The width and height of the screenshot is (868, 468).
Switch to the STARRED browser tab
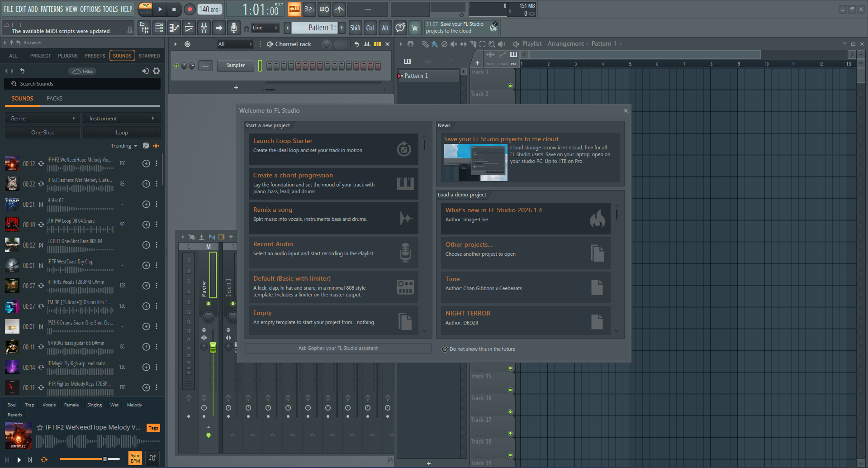pos(149,56)
